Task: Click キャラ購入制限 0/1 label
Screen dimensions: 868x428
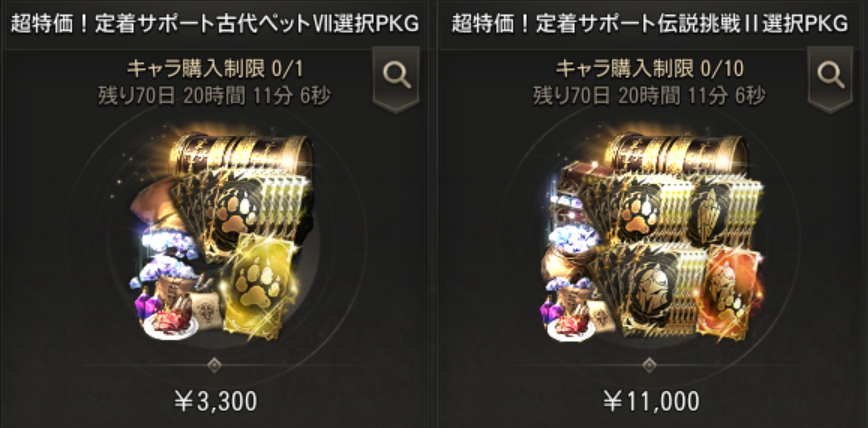Action: 215,69
